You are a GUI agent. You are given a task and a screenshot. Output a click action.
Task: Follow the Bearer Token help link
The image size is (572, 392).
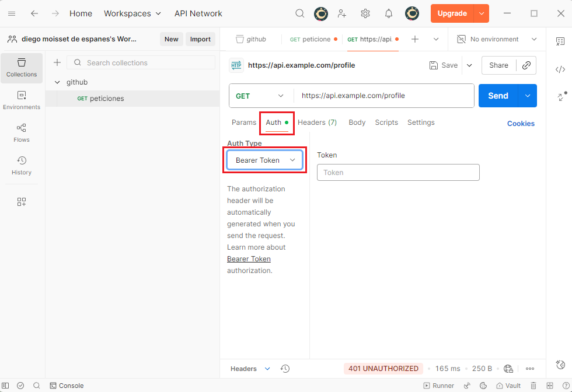tap(249, 259)
